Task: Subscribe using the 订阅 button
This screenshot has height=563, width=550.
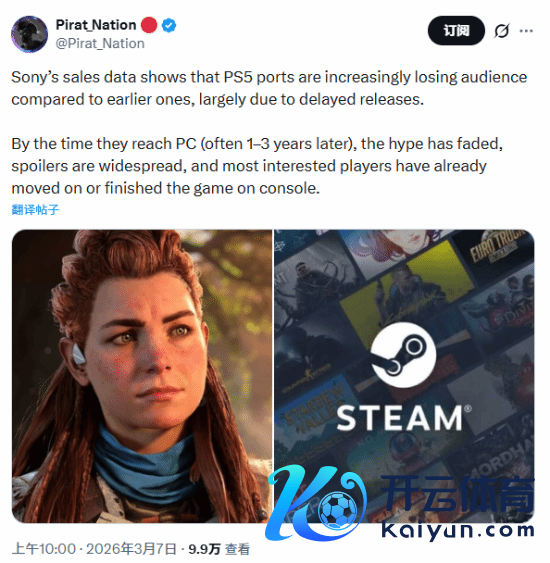Action: click(x=456, y=31)
